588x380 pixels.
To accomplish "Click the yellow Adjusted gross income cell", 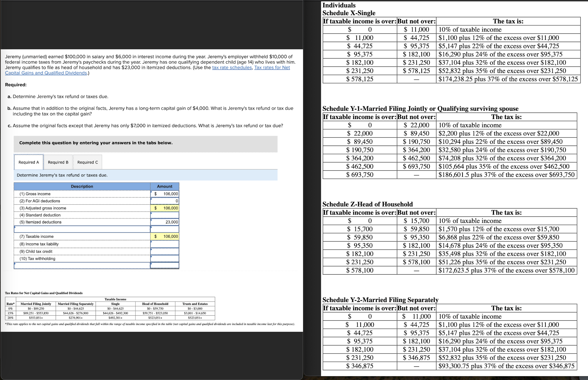I will (x=165, y=208).
